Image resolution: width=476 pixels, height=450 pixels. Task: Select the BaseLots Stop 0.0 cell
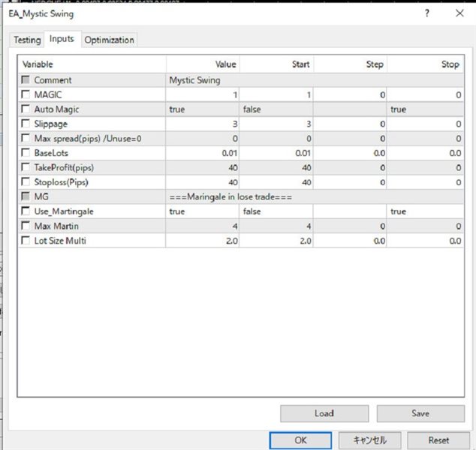pos(425,153)
